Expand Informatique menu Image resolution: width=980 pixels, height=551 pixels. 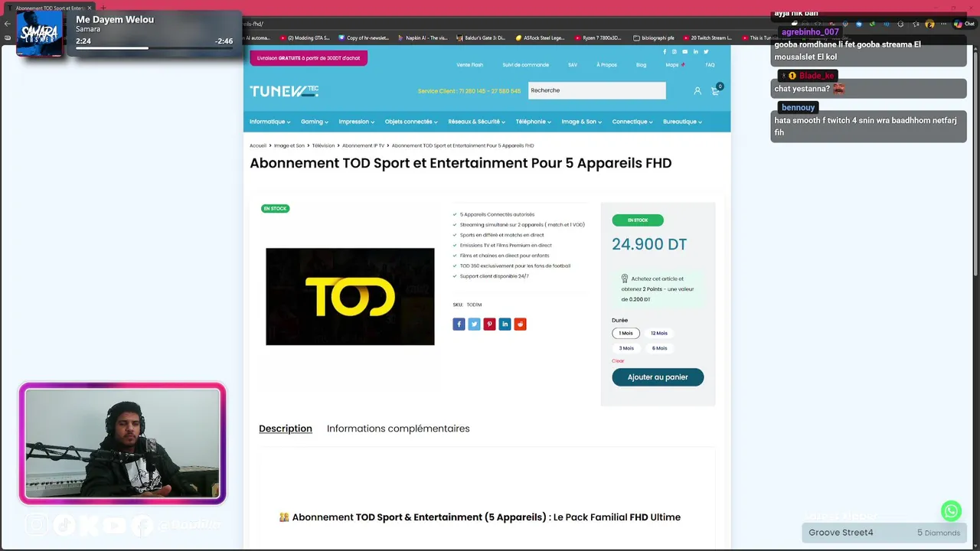(x=269, y=122)
